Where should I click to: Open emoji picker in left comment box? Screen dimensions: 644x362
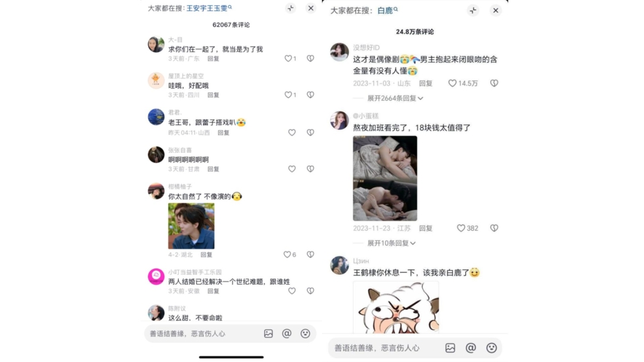[x=305, y=334]
